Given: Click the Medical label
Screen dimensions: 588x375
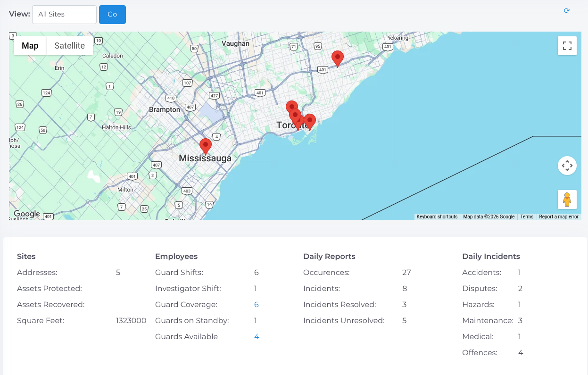Looking at the screenshot, I should click(478, 337).
